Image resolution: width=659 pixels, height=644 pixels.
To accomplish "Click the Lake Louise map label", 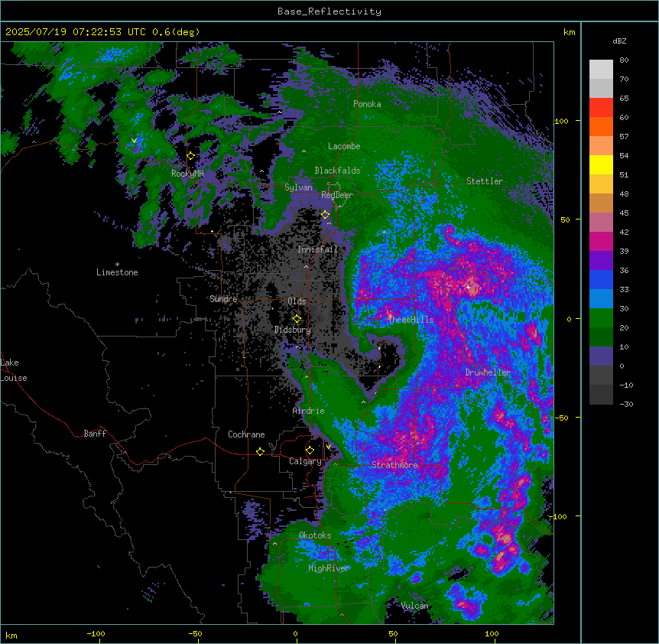I will [14, 370].
